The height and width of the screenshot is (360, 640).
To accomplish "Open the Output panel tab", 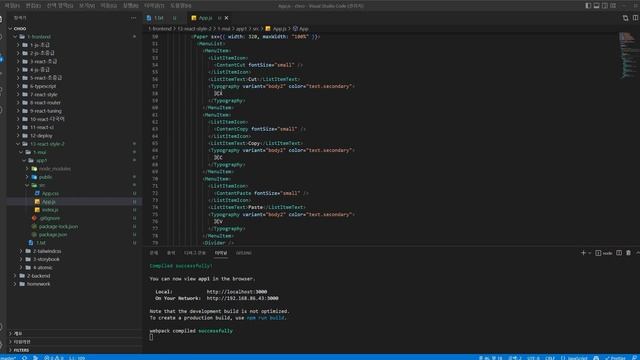I will click(171, 253).
